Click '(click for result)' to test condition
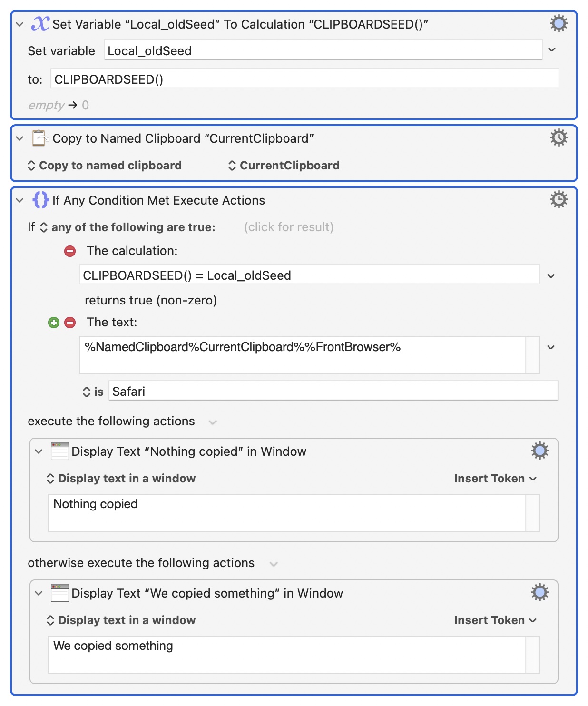This screenshot has width=588, height=706. [x=288, y=227]
